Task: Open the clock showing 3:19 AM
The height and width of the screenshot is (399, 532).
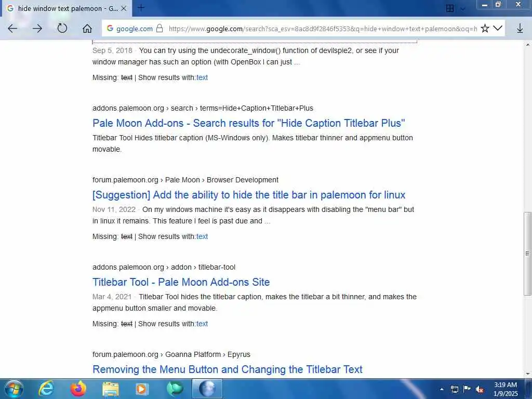Action: point(506,389)
